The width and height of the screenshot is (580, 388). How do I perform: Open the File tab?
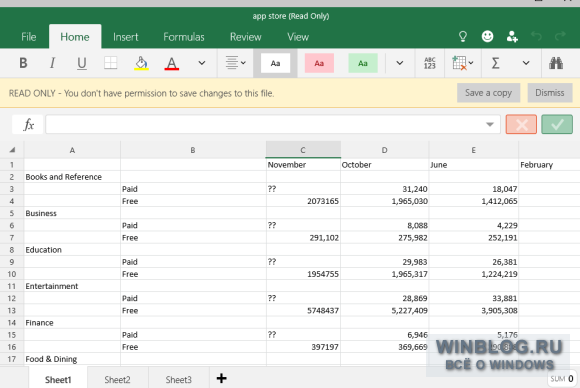tap(28, 37)
